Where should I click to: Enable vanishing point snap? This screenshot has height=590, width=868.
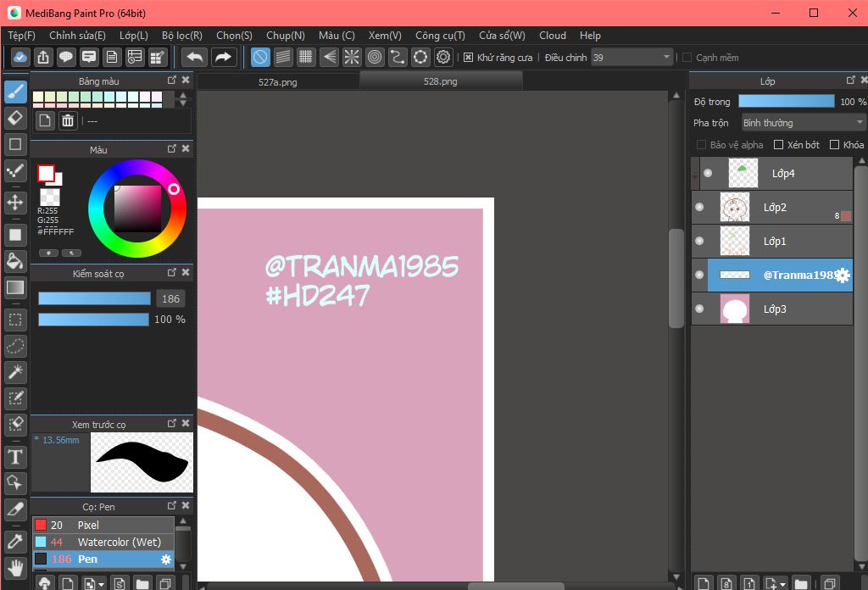[329, 57]
